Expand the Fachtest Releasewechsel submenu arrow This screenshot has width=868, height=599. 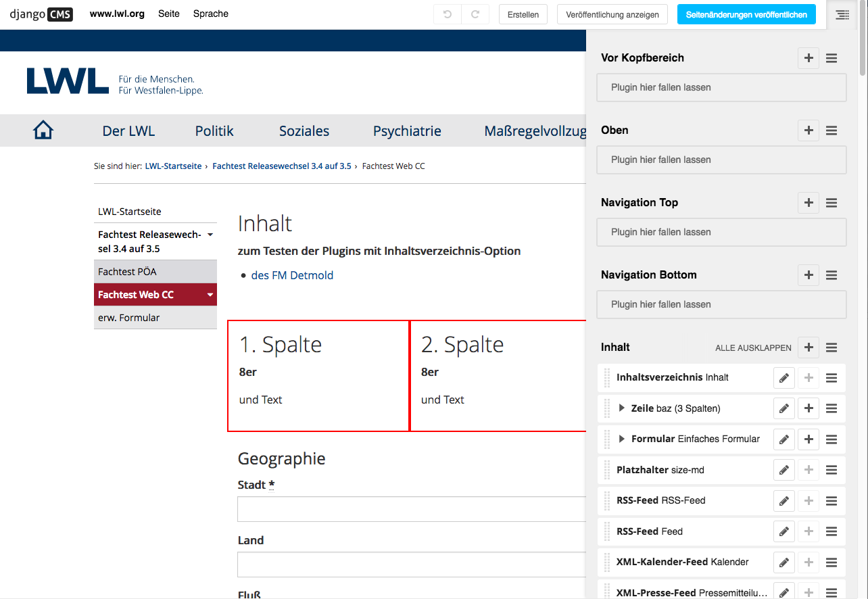tap(210, 235)
